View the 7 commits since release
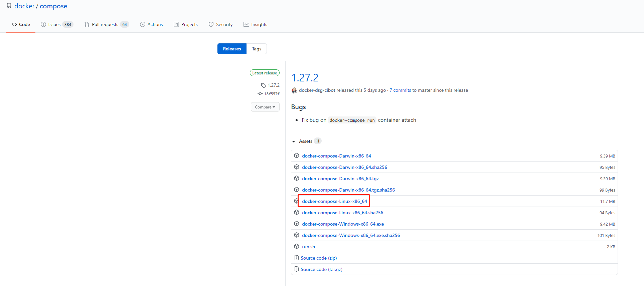Viewport: 644px width, 286px height. (x=400, y=90)
